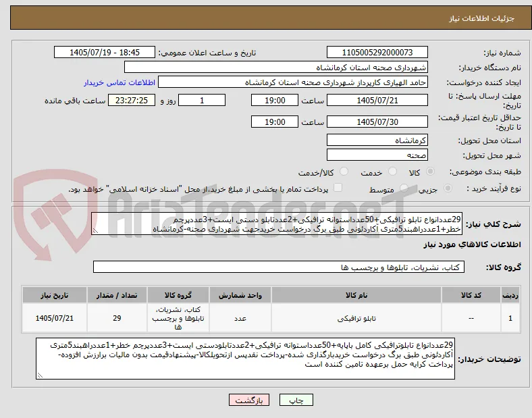This screenshot has height=418, width=532.
Task: Select the کالا/خدمت radio button
Action: point(344,172)
